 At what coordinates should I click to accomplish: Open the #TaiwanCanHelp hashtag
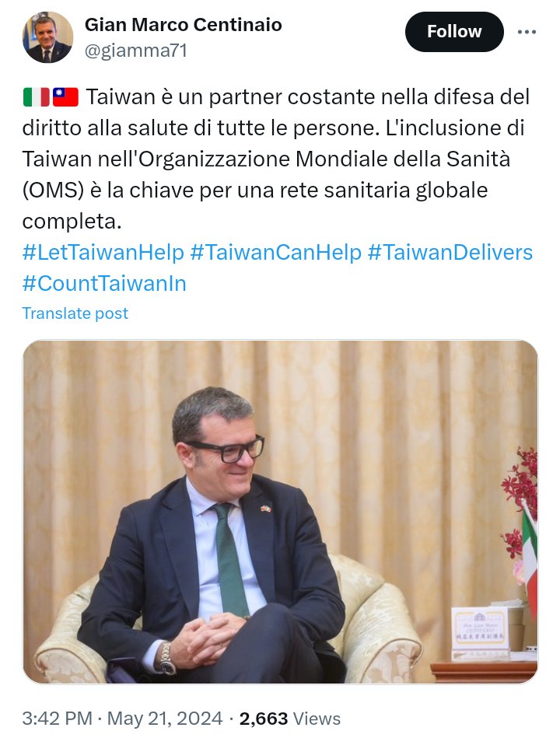pyautogui.click(x=275, y=252)
